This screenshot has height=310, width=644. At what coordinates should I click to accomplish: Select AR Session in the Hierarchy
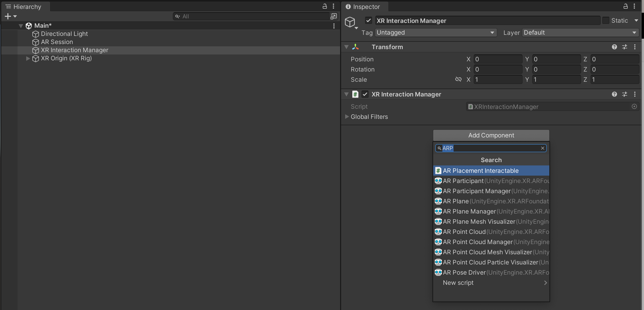click(57, 42)
